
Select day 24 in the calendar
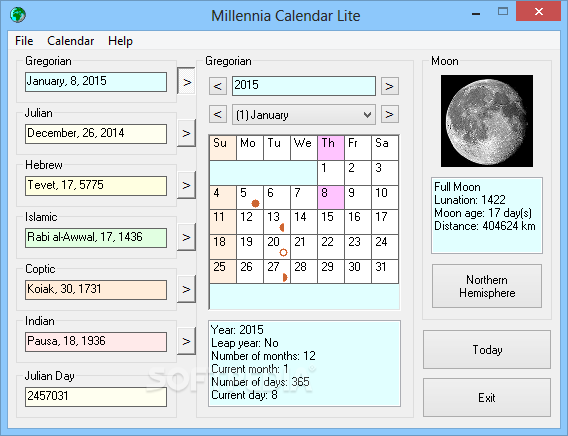[385, 247]
